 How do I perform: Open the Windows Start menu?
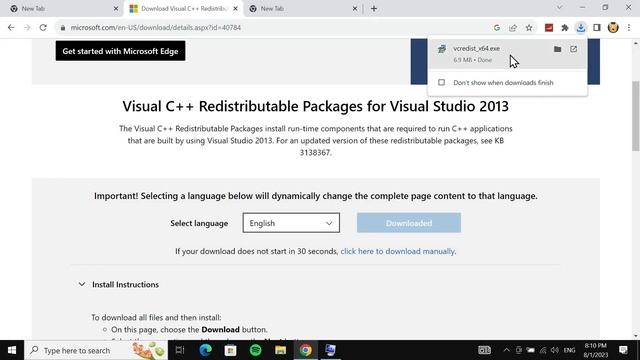tap(12, 350)
